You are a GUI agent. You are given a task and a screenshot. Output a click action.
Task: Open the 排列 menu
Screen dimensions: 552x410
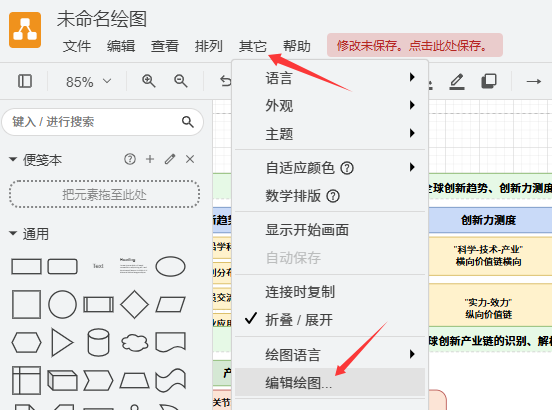tap(209, 46)
